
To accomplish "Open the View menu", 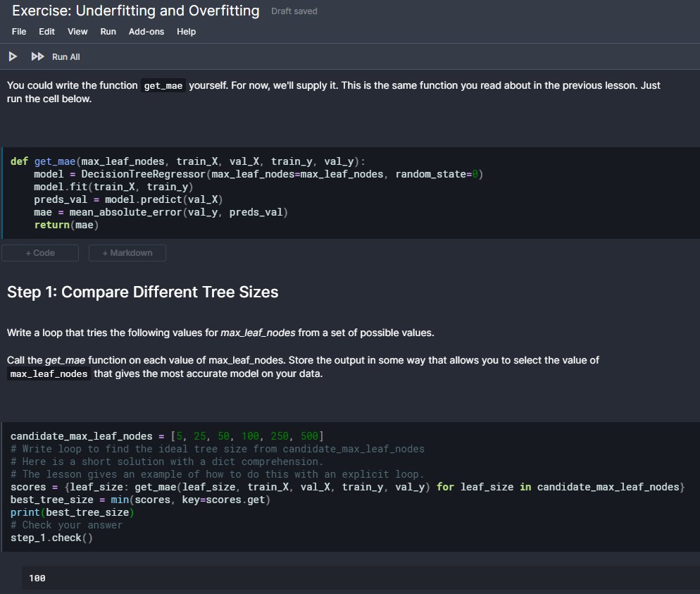I will pyautogui.click(x=77, y=32).
